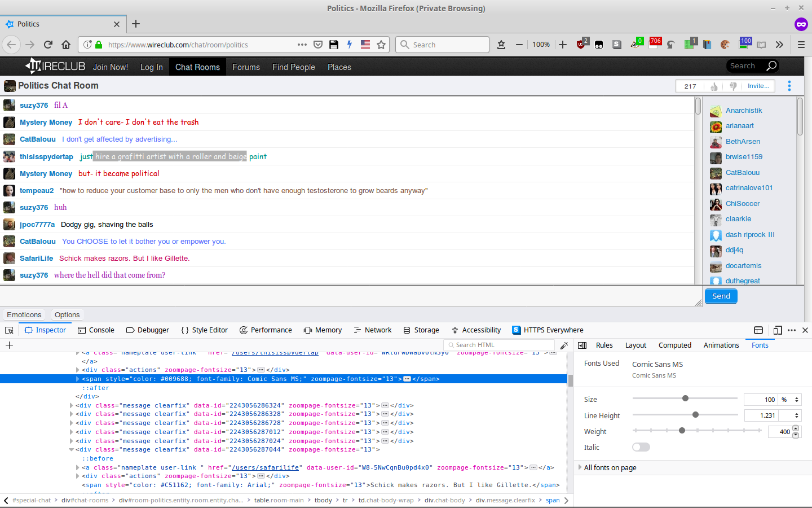Viewport: 812px width, 508px height.
Task: Open page actions three-dot menu in URL bar
Action: click(302, 45)
